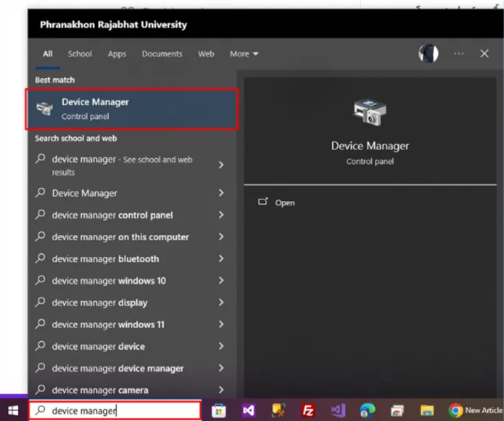Switch to the Apps tab
Image resolution: width=504 pixels, height=421 pixels.
[117, 54]
